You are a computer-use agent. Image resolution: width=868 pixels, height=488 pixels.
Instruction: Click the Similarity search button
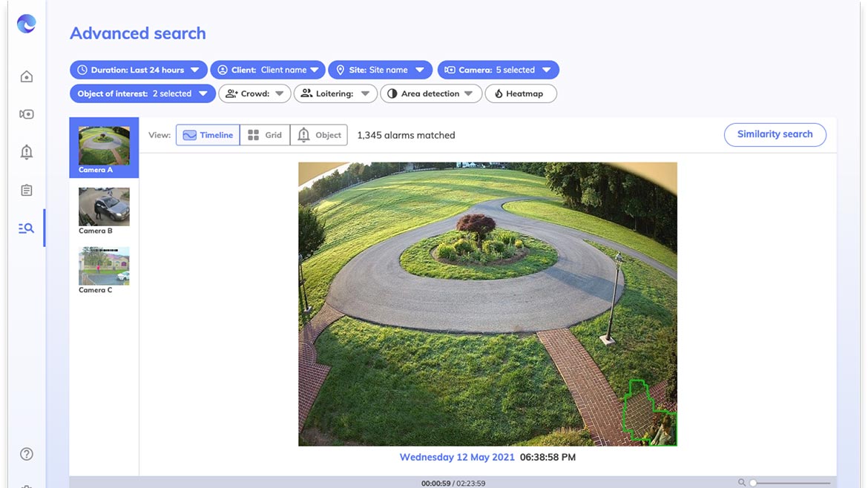click(775, 134)
